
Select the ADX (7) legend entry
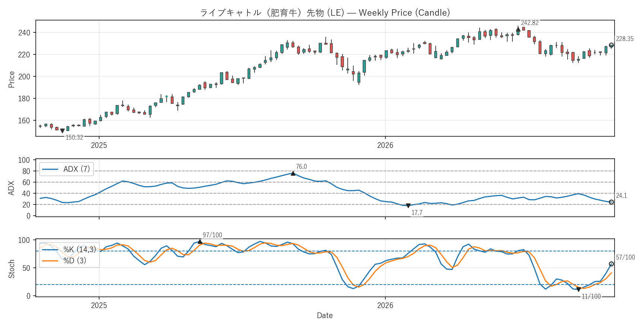[x=66, y=169]
